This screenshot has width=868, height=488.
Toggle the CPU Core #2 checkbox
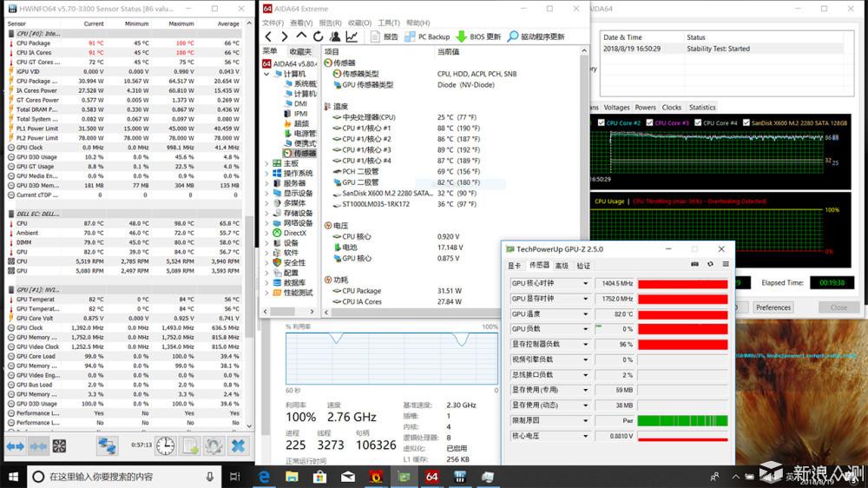pos(602,123)
